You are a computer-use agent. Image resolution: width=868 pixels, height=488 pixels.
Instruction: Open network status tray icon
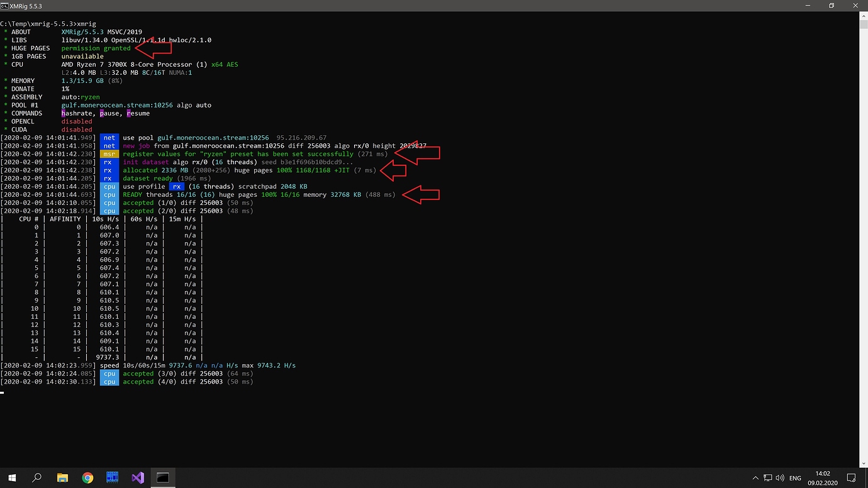(768, 478)
